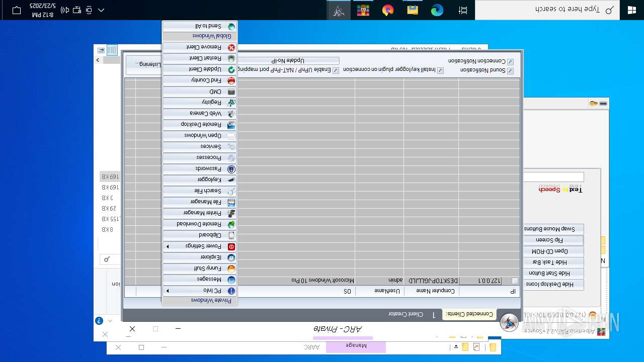Launch CMD from the context menu

(200, 92)
